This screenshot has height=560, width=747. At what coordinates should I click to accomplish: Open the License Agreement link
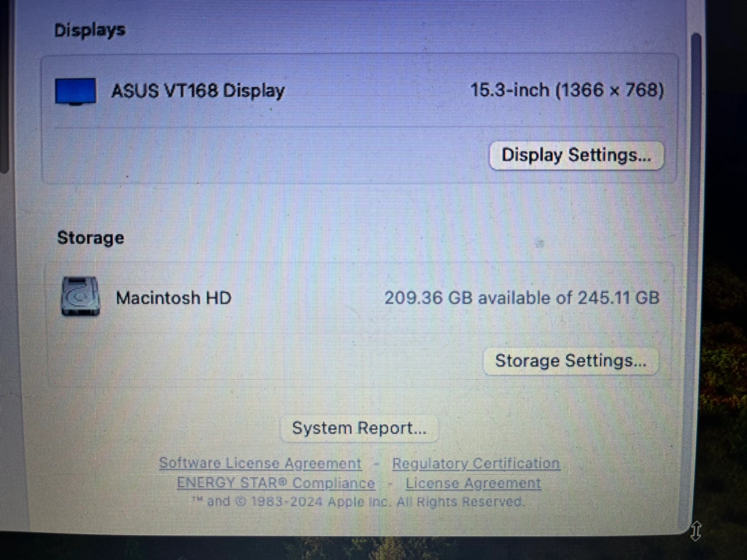(x=473, y=482)
